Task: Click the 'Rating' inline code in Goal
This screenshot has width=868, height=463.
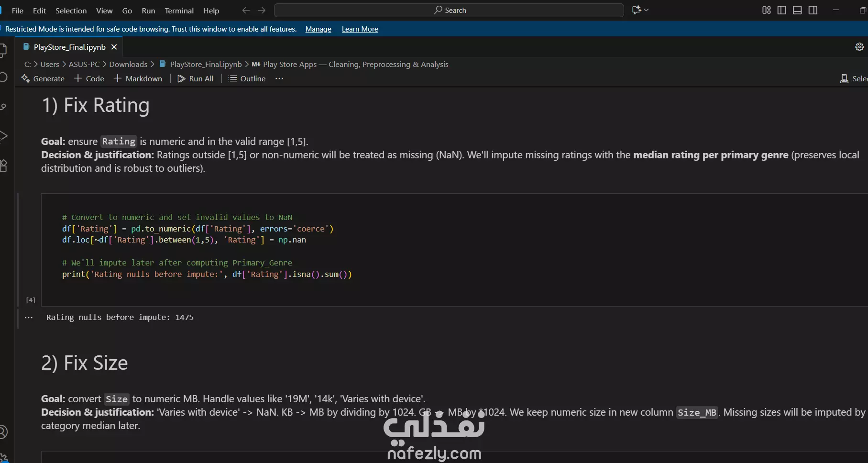Action: pyautogui.click(x=119, y=142)
